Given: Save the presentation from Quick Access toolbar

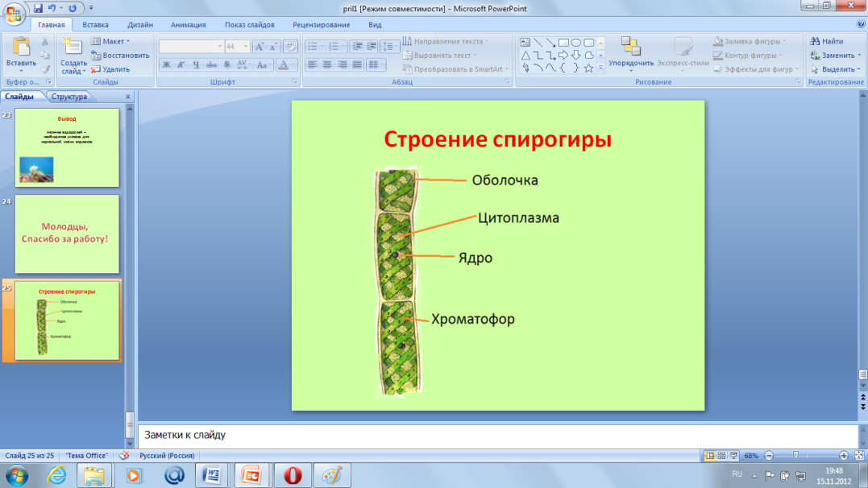Looking at the screenshot, I should point(38,8).
